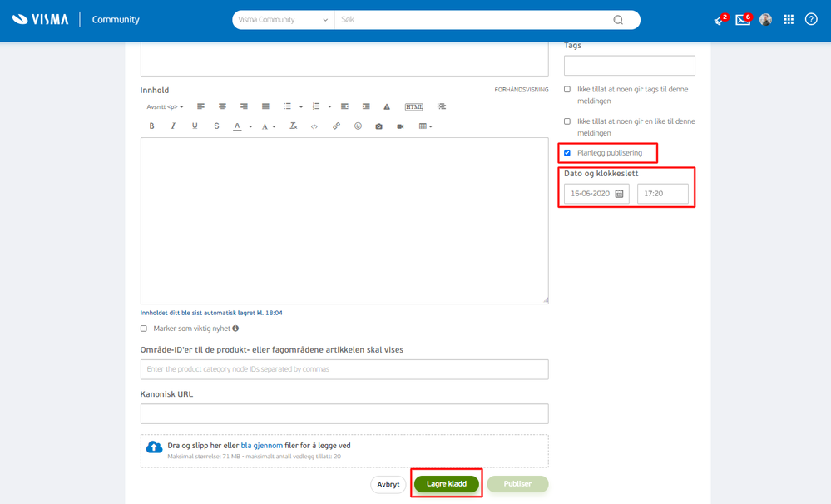
Task: Open the notifications megaphone icon
Action: [720, 20]
